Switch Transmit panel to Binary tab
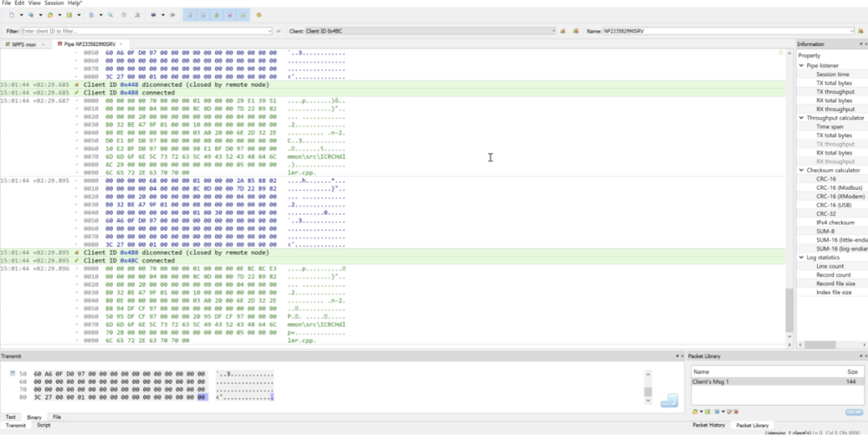The image size is (868, 437). click(35, 417)
